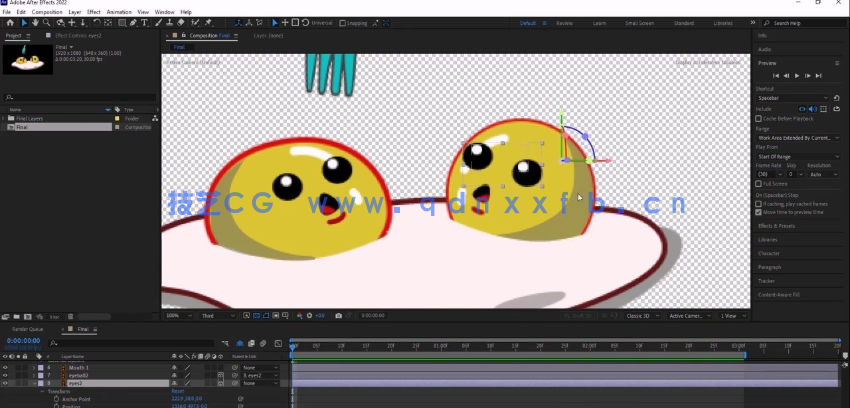
Task: Take a snapshot with the camera icon
Action: 339,316
